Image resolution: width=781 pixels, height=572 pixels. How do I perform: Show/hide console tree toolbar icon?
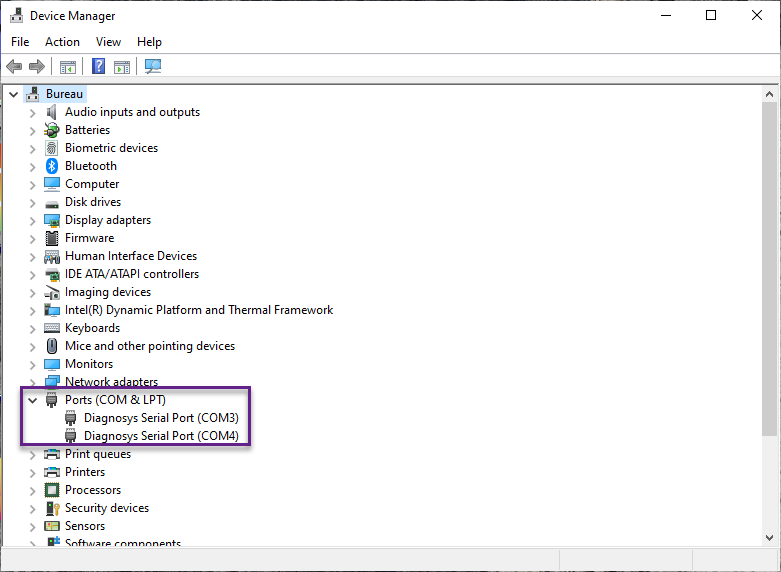click(68, 67)
